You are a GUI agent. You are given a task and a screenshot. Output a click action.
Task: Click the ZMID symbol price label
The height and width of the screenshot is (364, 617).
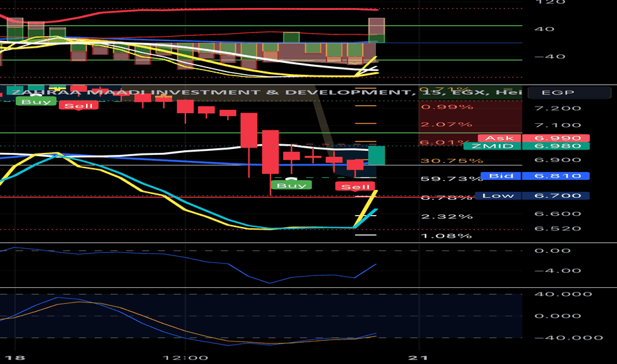(493, 146)
